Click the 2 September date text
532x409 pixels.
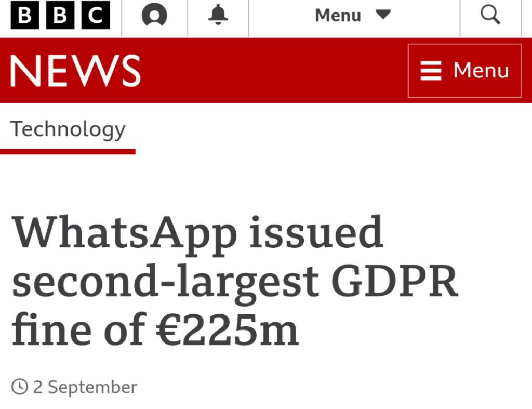coord(85,387)
